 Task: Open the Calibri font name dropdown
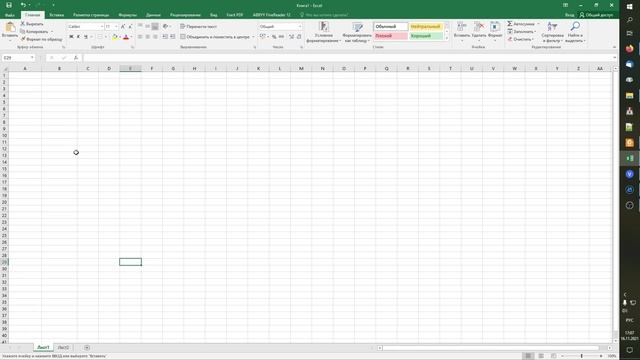[102, 27]
